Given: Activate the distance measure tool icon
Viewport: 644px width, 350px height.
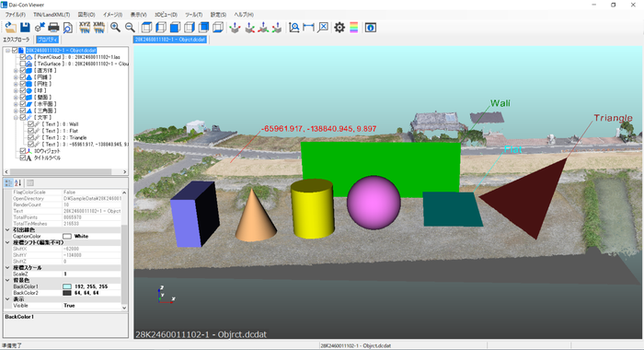Looking at the screenshot, I should (x=308, y=28).
